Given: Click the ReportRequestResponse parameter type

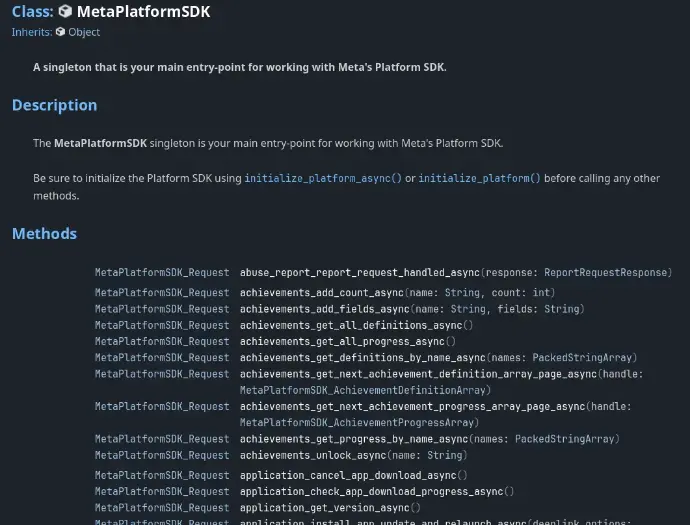Looking at the screenshot, I should 606,272.
